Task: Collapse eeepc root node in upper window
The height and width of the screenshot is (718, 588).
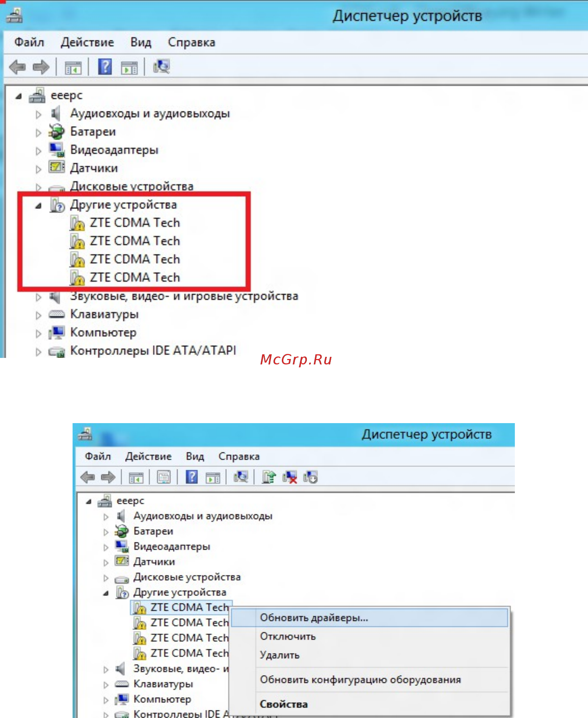Action: [18, 96]
